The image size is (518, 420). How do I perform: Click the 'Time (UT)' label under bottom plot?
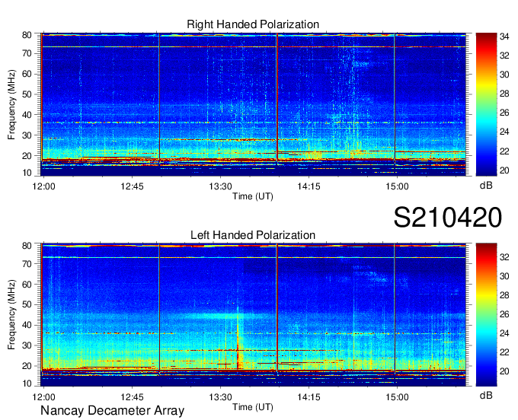253,407
